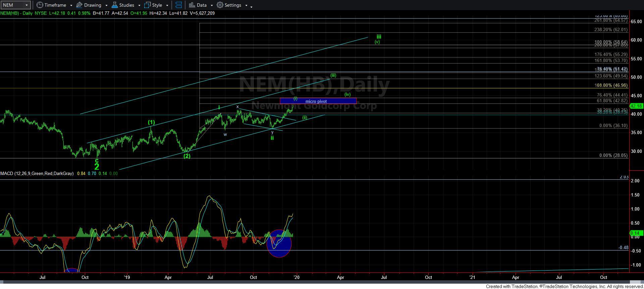Click the blue linked-panes toolbar icon
Image resolution: width=644 pixels, height=289 pixels.
pyautogui.click(x=179, y=5)
